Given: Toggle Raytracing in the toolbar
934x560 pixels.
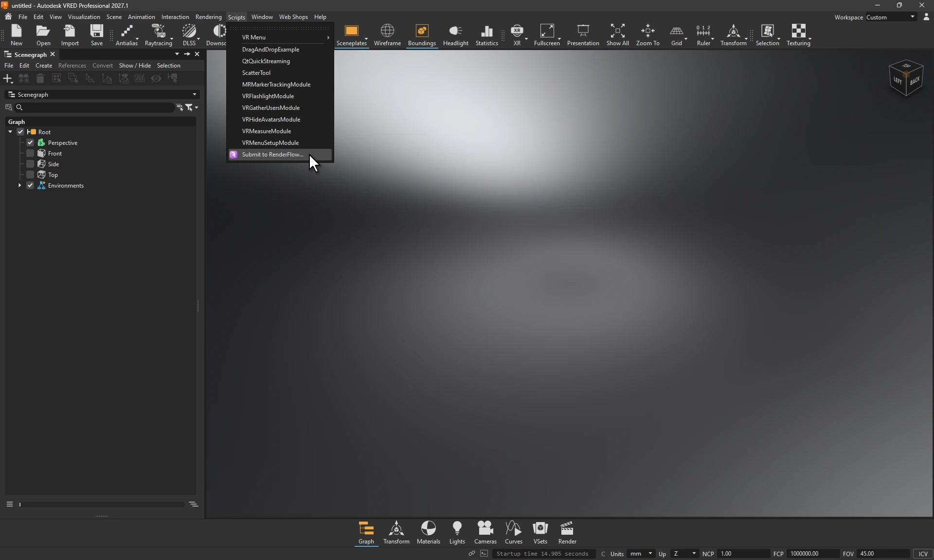Looking at the screenshot, I should [x=159, y=35].
